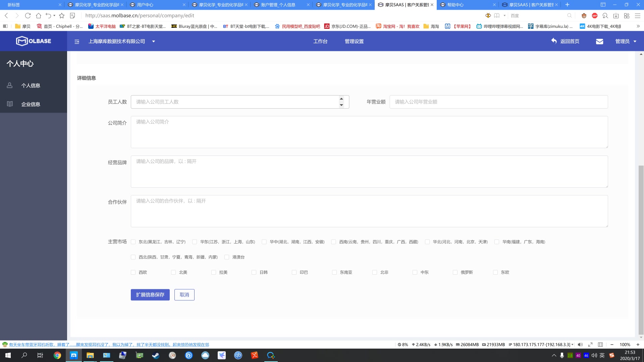644x362 pixels.
Task: Check 华北 market checkbox
Action: [x=427, y=242]
